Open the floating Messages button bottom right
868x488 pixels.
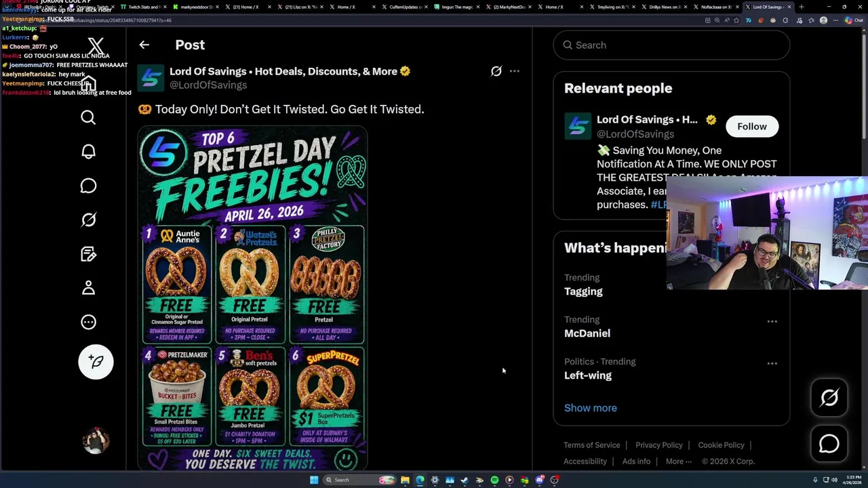click(x=829, y=444)
